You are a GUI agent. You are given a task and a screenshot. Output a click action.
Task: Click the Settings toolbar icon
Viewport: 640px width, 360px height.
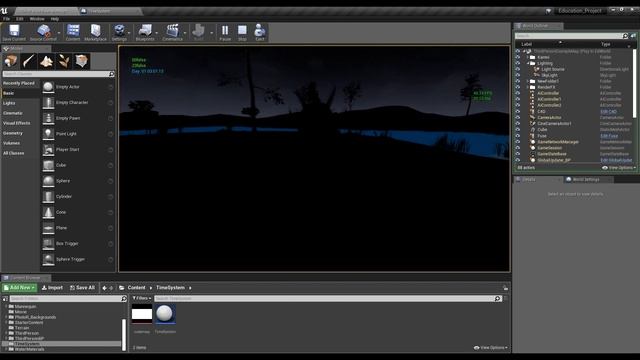pos(119,32)
